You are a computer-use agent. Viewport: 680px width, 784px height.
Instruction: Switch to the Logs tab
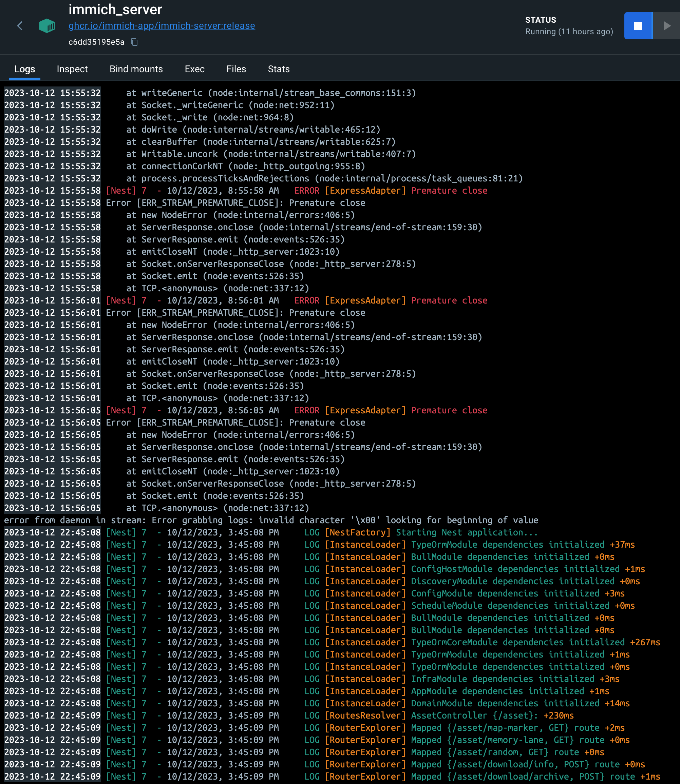click(25, 69)
